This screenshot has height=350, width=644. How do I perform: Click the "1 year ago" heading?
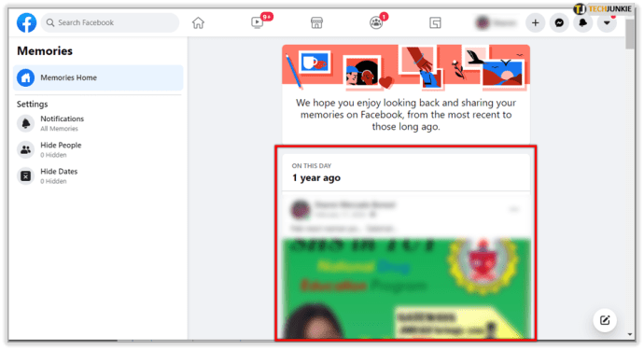[316, 178]
